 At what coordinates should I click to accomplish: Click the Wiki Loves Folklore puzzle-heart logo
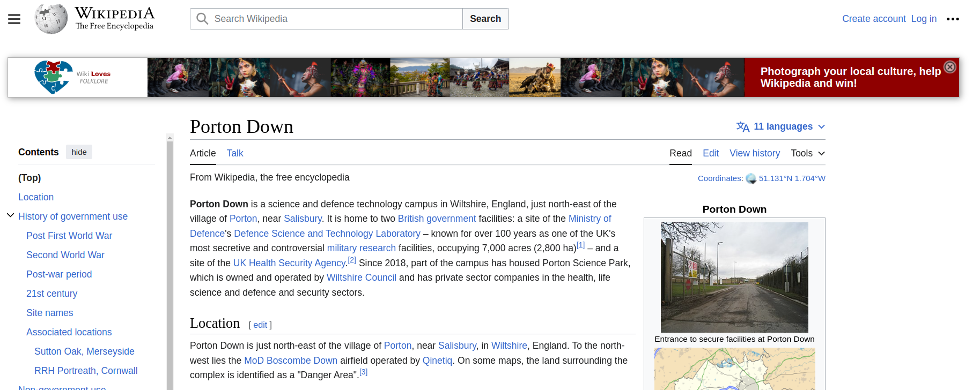click(x=53, y=77)
